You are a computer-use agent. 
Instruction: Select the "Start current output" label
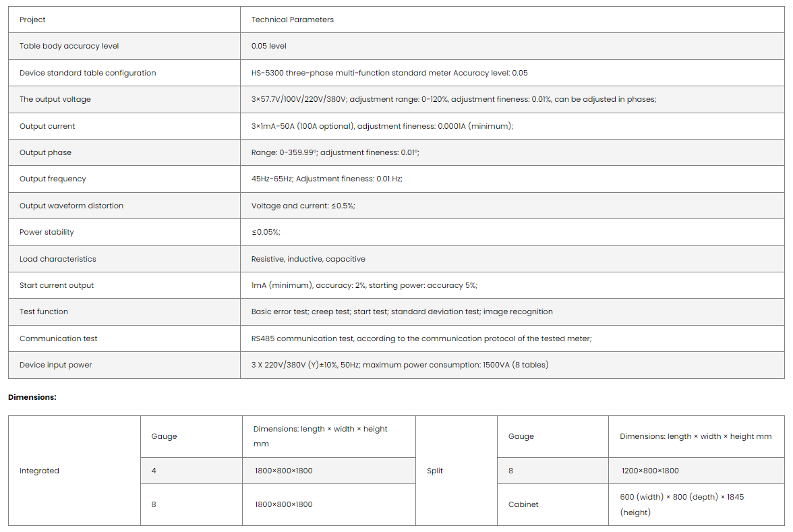pos(57,285)
